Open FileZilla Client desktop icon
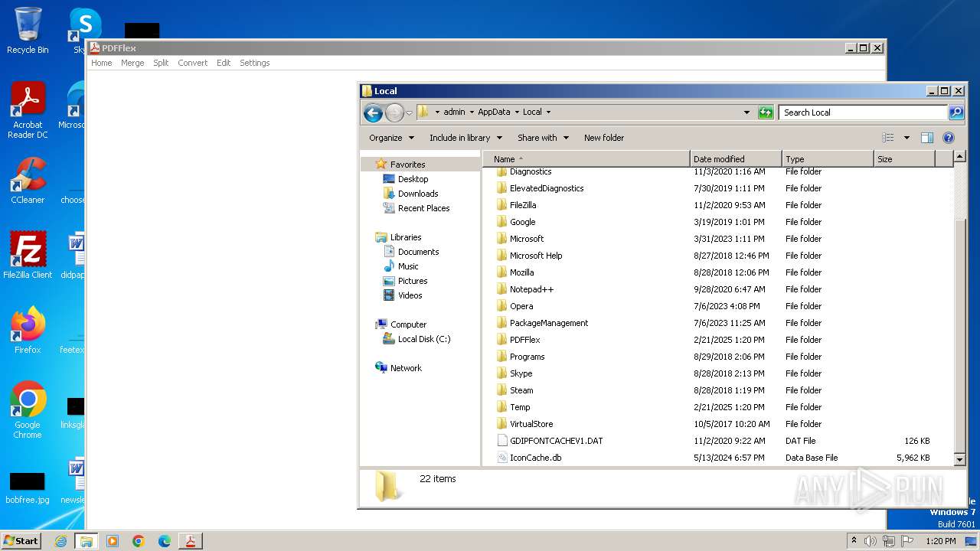Viewport: 980px width, 551px height. (x=28, y=255)
